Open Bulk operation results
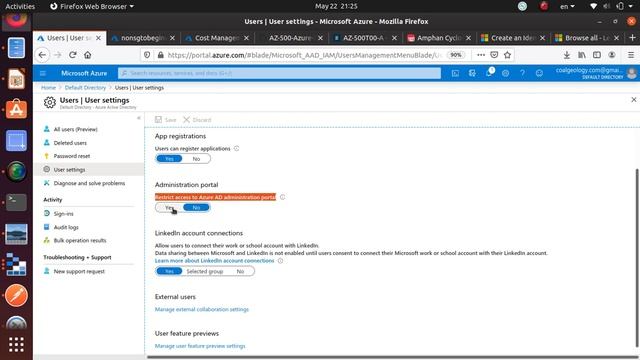Image resolution: width=640 pixels, height=360 pixels. coord(80,241)
